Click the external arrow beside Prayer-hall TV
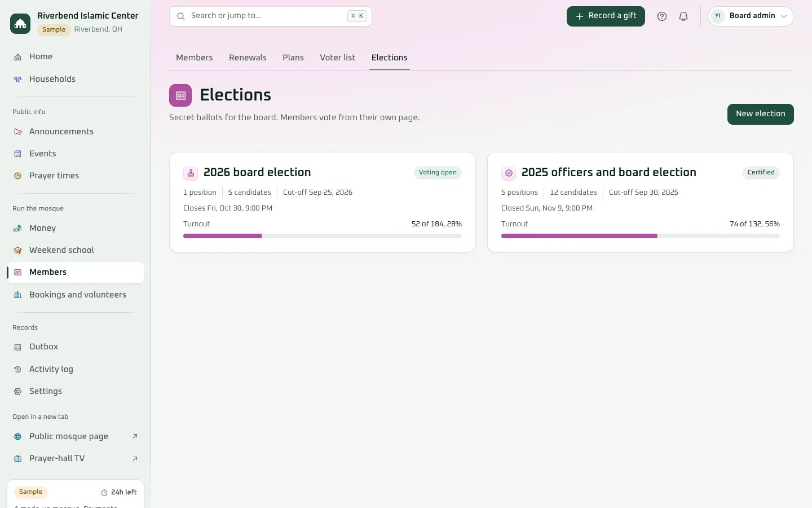The height and width of the screenshot is (508, 812). tap(135, 458)
